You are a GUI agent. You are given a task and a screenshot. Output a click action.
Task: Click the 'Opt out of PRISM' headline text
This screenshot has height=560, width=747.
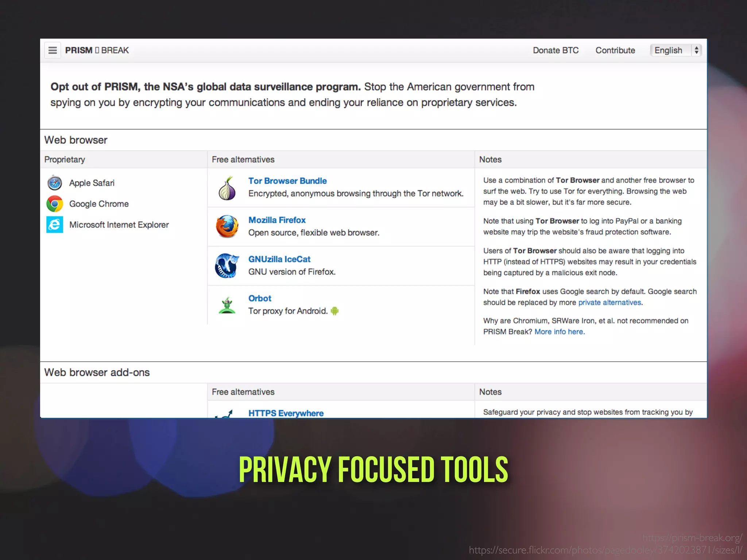click(205, 87)
